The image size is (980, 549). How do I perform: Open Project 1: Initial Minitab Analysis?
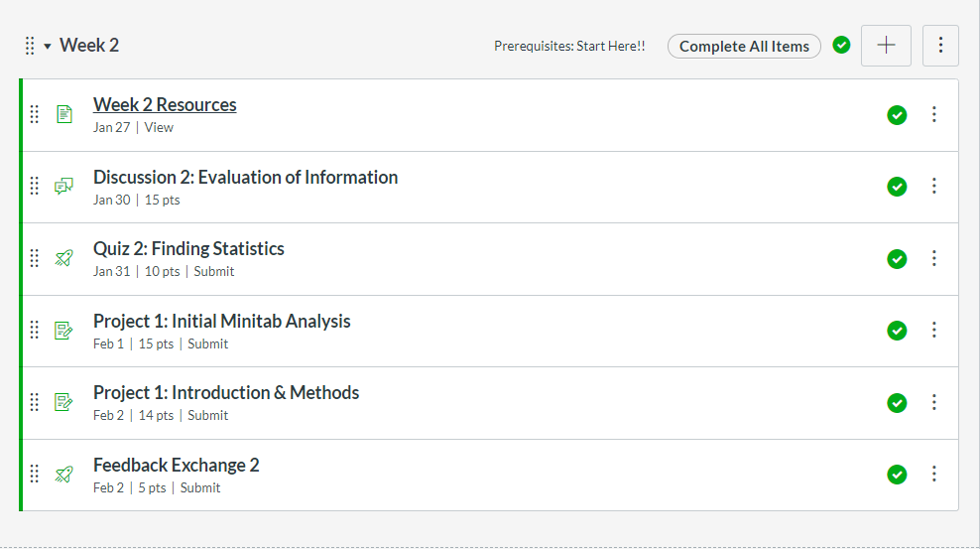[x=221, y=321]
